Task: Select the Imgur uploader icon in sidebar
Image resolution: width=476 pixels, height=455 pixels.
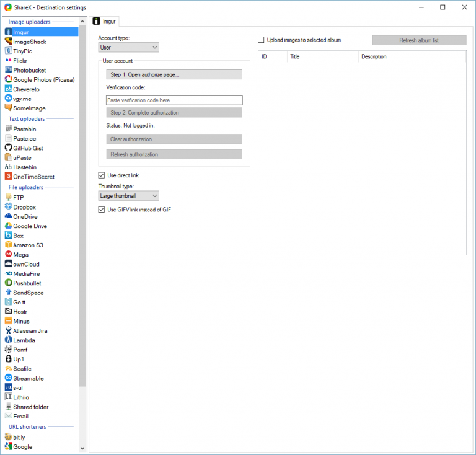Action: (x=9, y=32)
